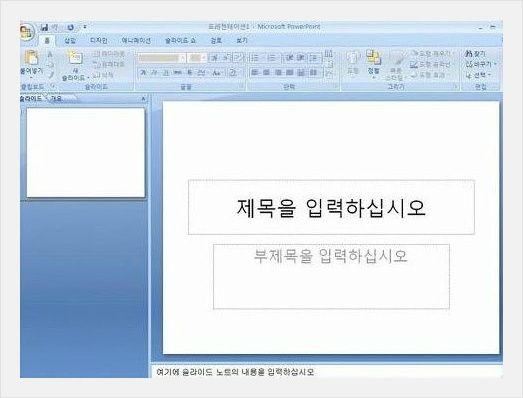Viewport: 523px width, 398px height.
Task: Open the Customize Quick Access Toolbar arrow
Action: point(85,27)
